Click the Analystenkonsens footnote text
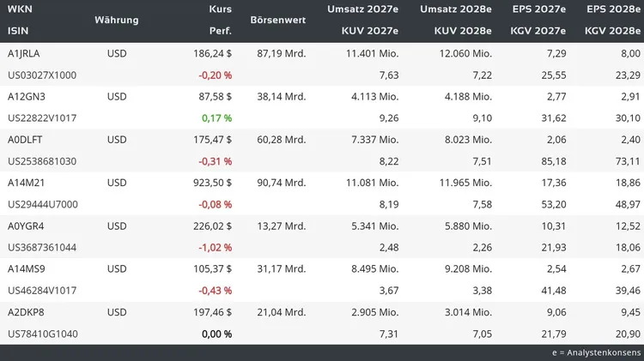Viewport: 644px width, 361px height. pos(596,352)
